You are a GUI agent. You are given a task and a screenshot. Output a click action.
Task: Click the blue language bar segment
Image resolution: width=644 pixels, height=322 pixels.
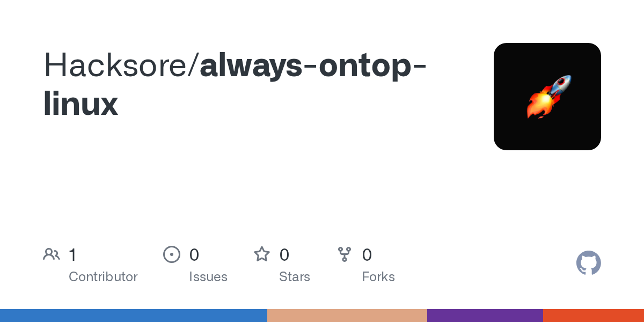pyautogui.click(x=134, y=316)
